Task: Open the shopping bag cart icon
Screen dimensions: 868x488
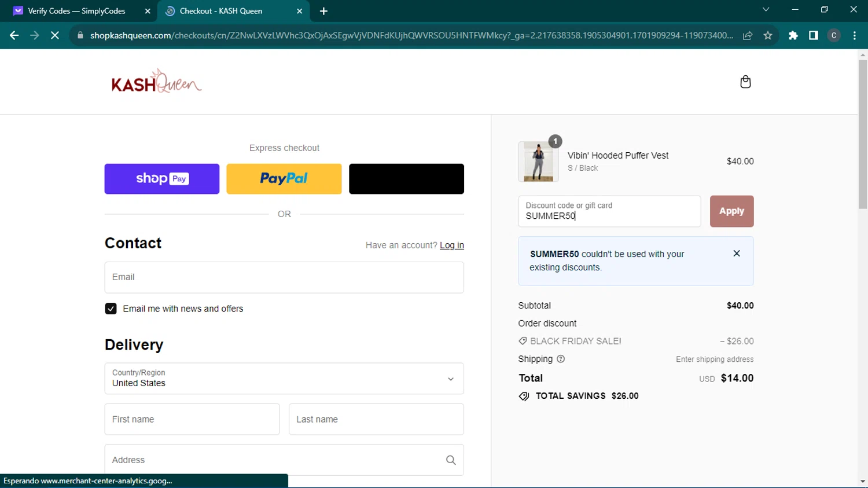Action: pos(745,82)
